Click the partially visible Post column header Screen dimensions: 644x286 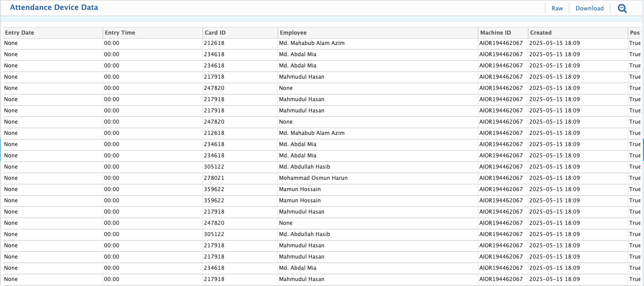[x=635, y=33]
